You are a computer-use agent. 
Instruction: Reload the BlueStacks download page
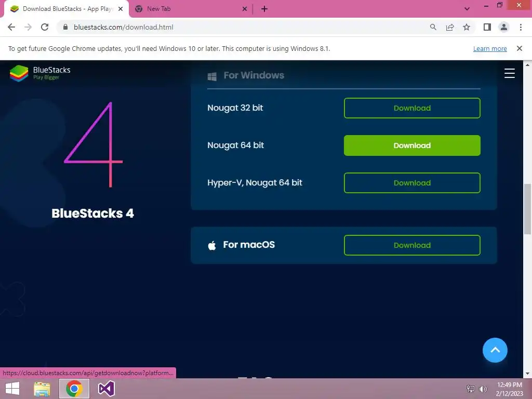[x=45, y=27]
